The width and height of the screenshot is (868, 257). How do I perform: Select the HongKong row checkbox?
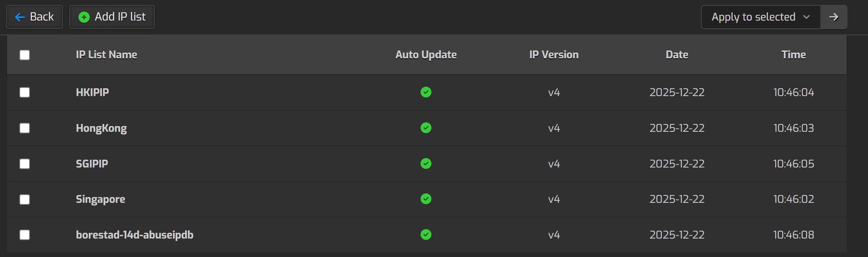[25, 128]
